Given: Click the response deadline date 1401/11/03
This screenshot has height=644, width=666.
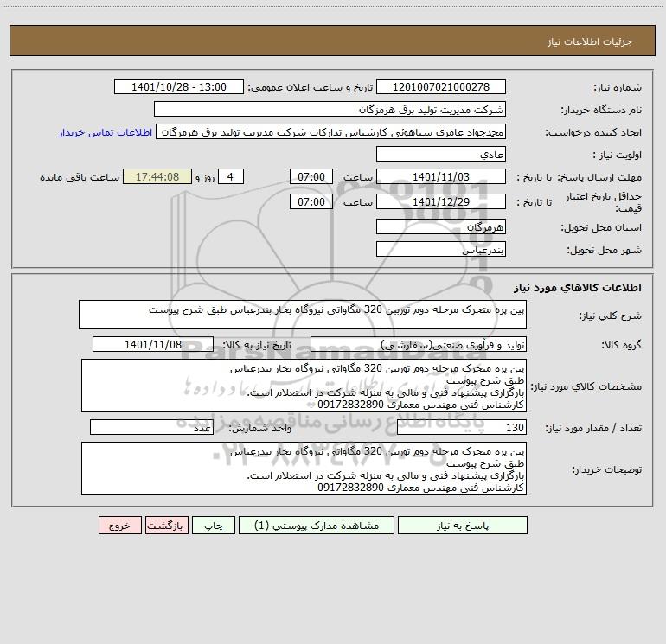Looking at the screenshot, I should tap(441, 176).
